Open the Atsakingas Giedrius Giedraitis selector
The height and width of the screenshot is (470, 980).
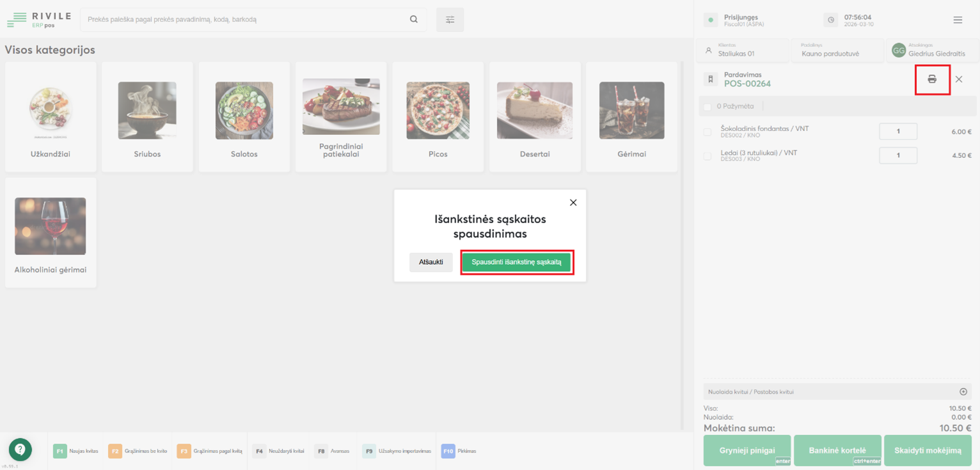[932, 51]
